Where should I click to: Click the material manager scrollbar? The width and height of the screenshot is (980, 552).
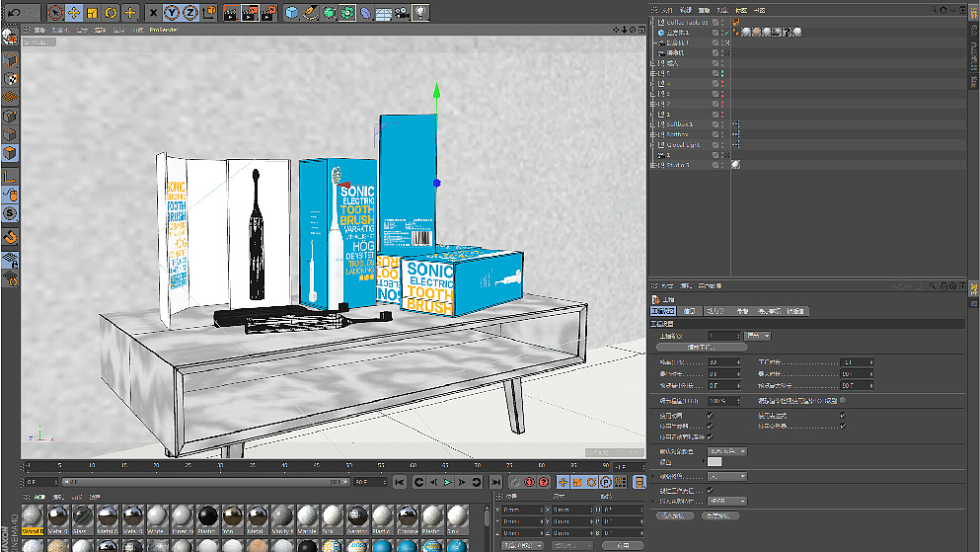click(x=487, y=516)
